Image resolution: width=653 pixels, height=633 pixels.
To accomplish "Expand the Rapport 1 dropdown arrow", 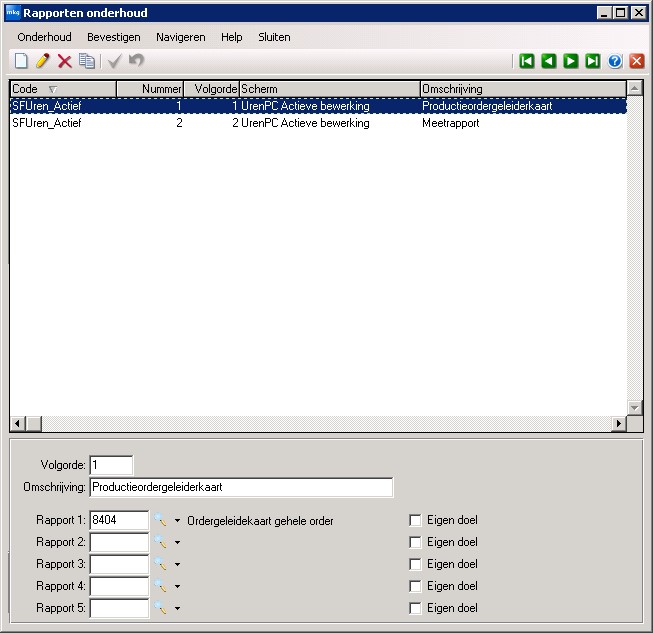I will point(177,521).
